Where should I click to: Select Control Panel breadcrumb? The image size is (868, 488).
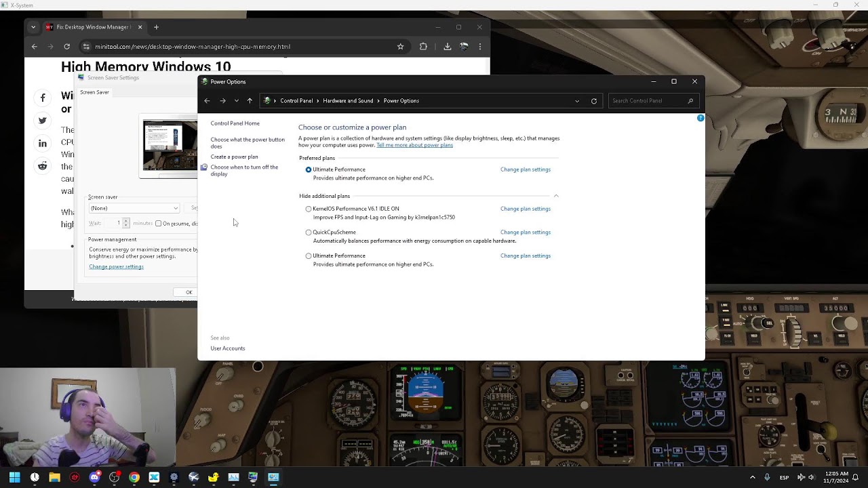point(296,101)
